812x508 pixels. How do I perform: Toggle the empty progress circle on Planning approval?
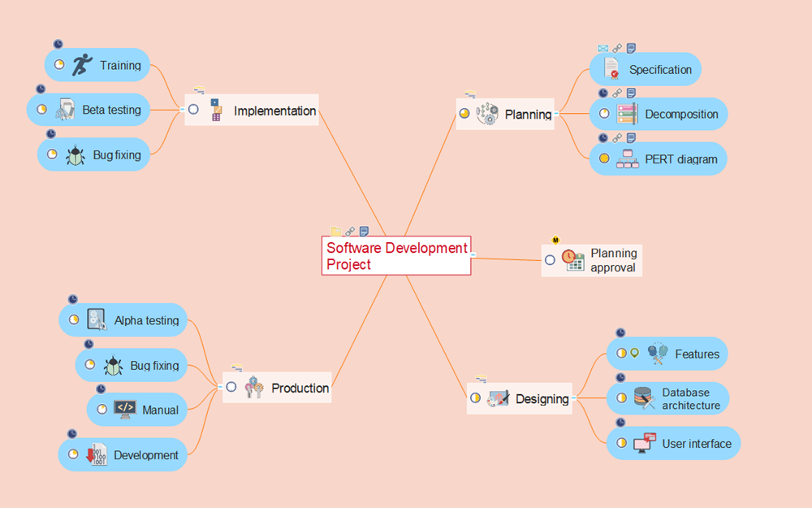click(x=551, y=260)
